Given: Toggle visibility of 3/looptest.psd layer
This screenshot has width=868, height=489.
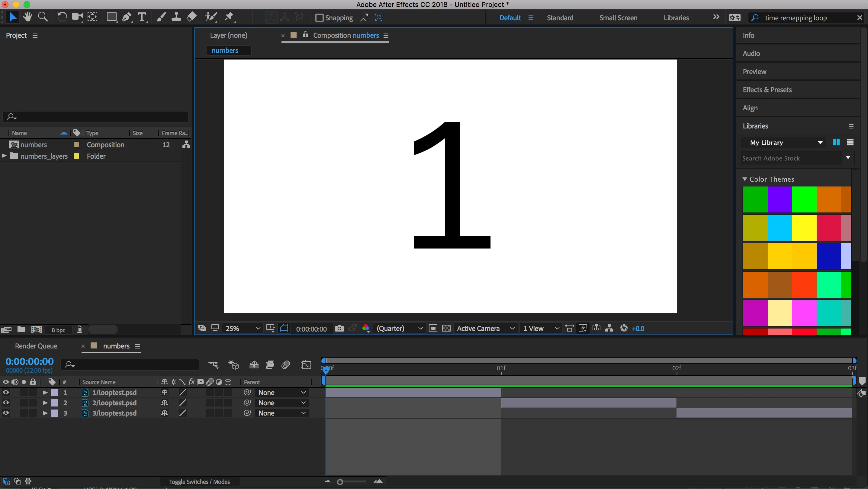Looking at the screenshot, I should [x=6, y=413].
